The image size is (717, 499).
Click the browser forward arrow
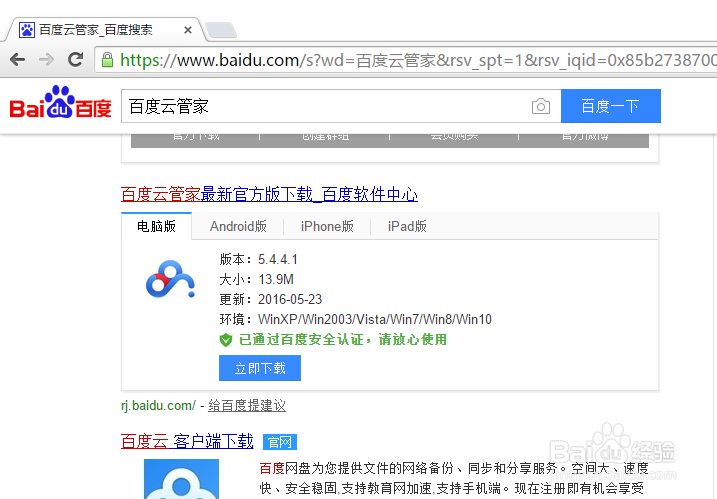click(x=46, y=59)
